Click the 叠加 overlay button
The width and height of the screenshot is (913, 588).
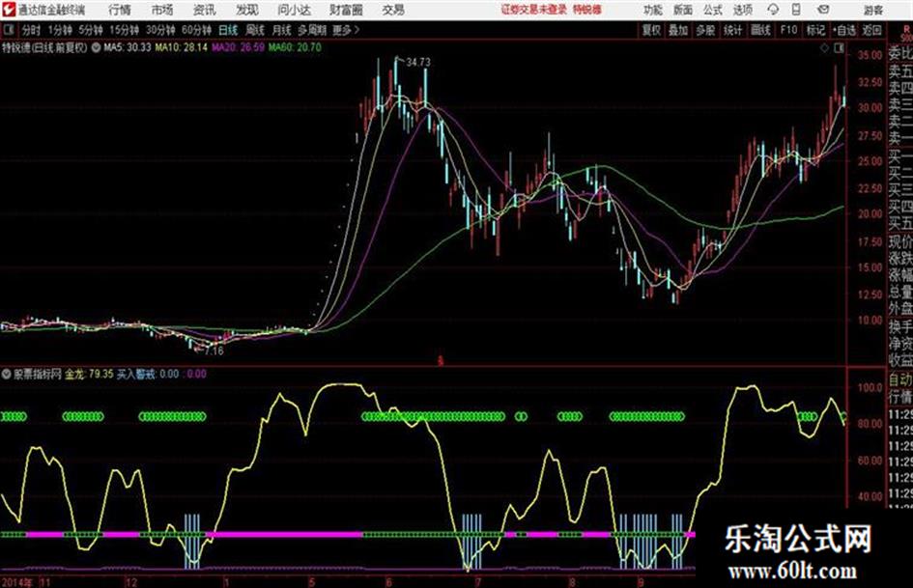click(x=678, y=30)
